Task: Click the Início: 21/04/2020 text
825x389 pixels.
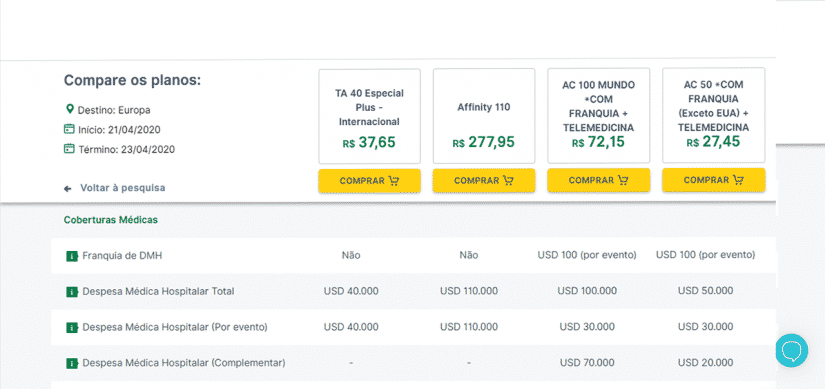Action: pos(119,130)
